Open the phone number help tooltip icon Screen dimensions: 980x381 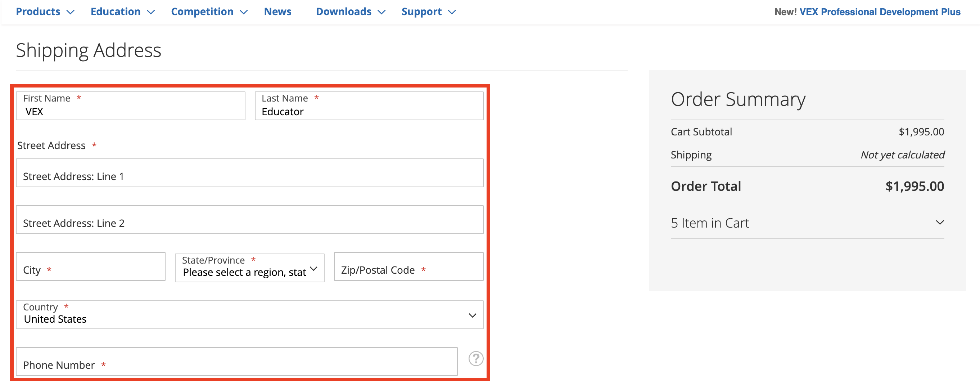tap(476, 358)
